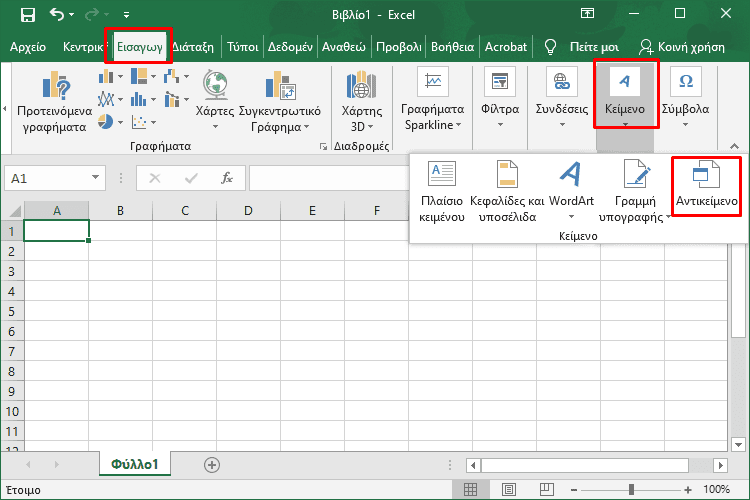
Task: Open Χάρτης 3D map tool
Action: pyautogui.click(x=362, y=101)
